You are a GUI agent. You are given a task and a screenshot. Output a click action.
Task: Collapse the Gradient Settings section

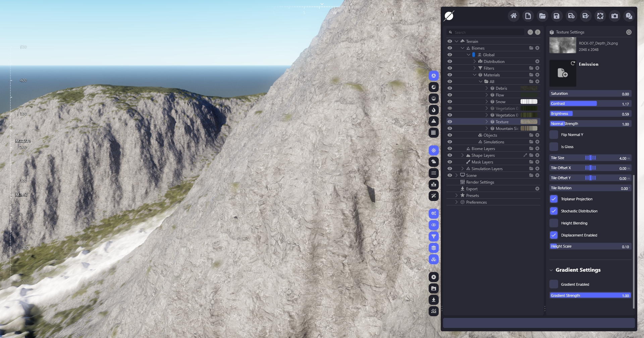tap(551, 270)
